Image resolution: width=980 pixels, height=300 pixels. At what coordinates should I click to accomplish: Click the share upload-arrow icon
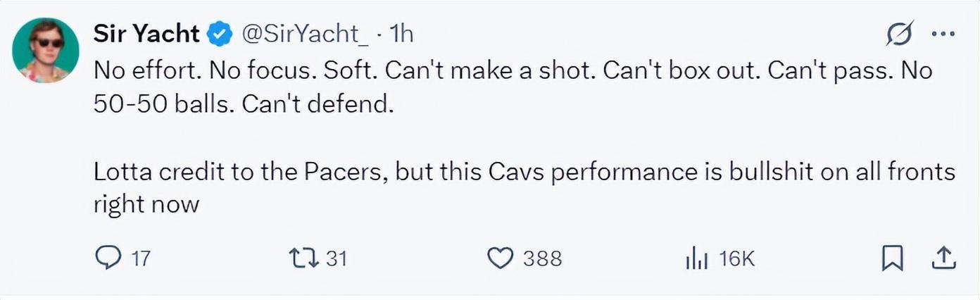[941, 258]
